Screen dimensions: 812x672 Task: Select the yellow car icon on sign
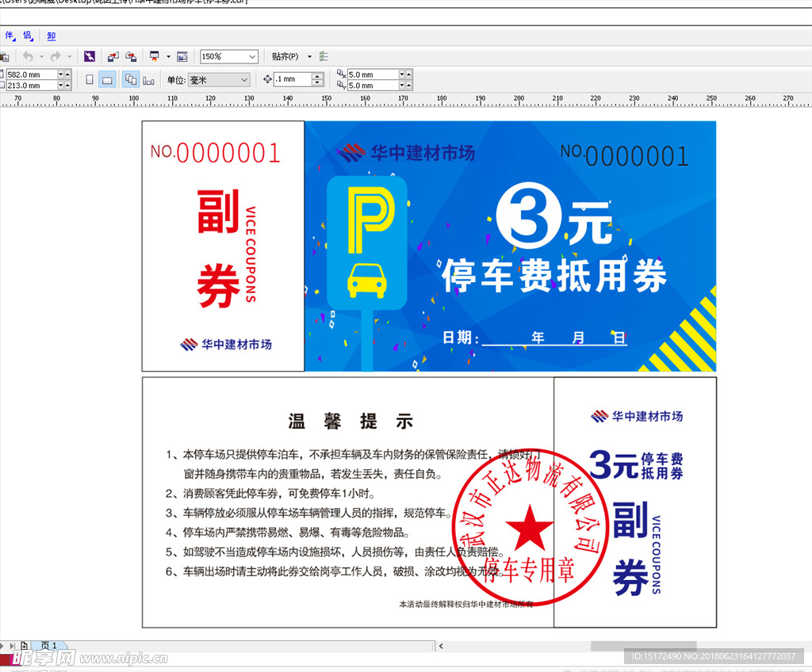coord(366,281)
